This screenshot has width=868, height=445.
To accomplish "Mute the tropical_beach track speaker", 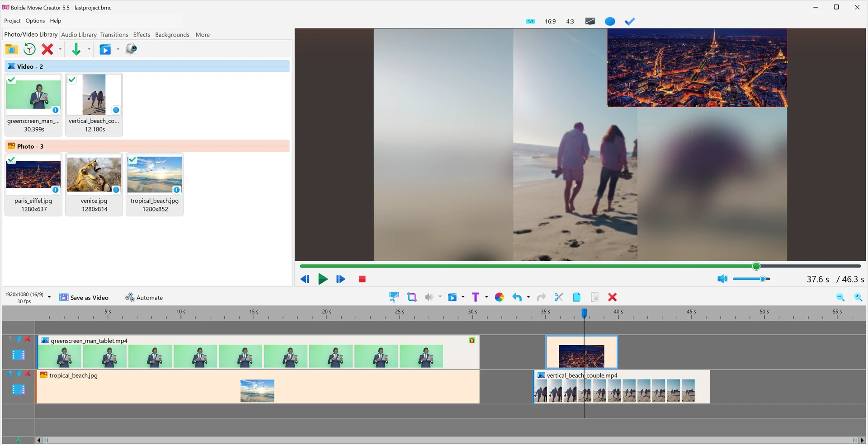I will (9, 373).
